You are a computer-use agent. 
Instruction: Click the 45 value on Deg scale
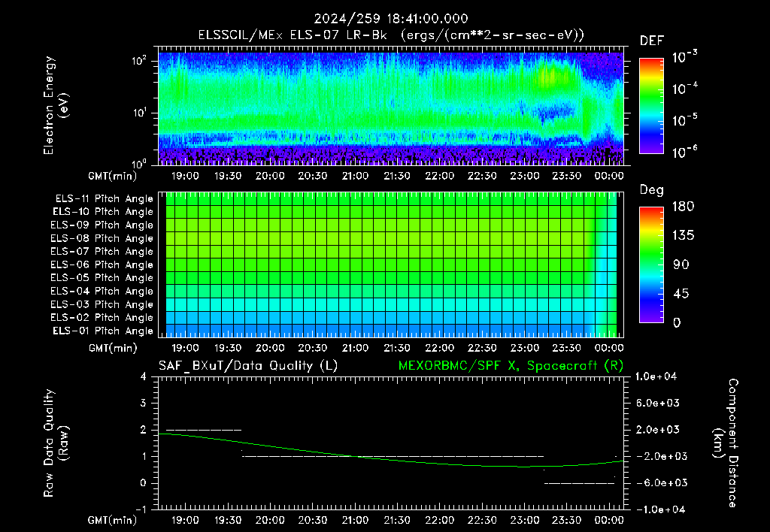pyautogui.click(x=680, y=294)
